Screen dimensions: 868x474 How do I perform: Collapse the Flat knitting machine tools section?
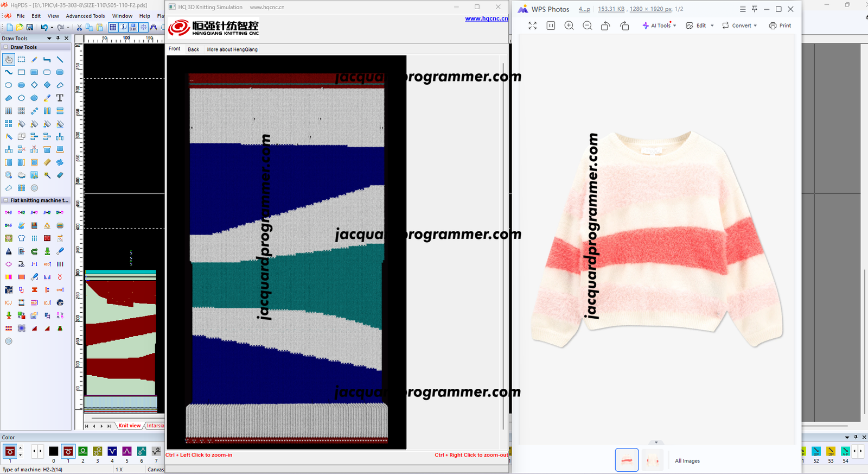(x=6, y=200)
